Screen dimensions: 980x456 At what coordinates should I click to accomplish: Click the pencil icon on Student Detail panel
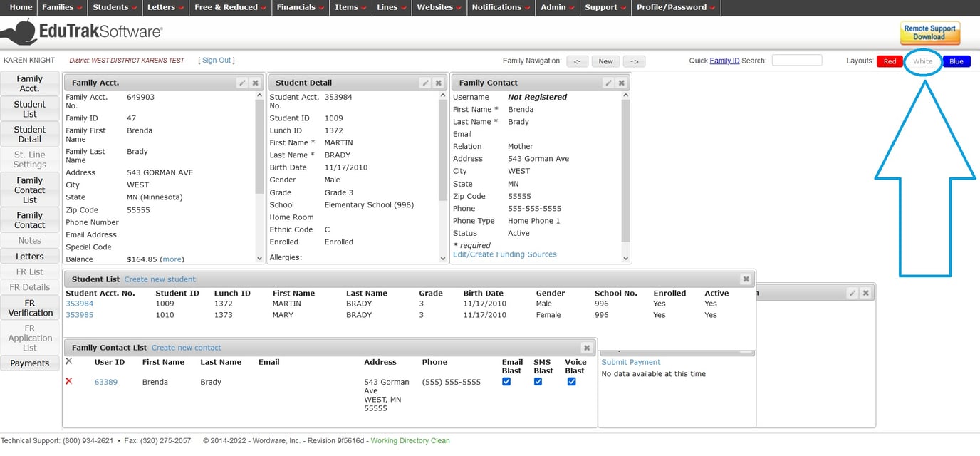pos(425,83)
